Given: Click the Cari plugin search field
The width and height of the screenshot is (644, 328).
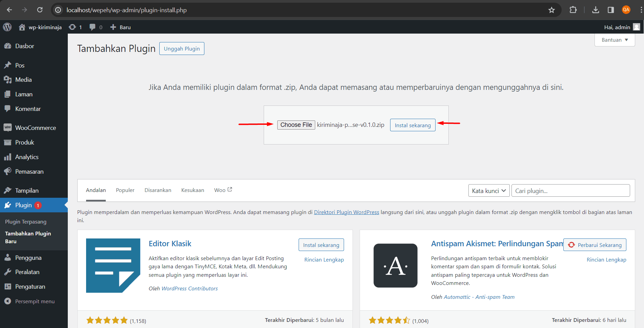Looking at the screenshot, I should tap(570, 190).
